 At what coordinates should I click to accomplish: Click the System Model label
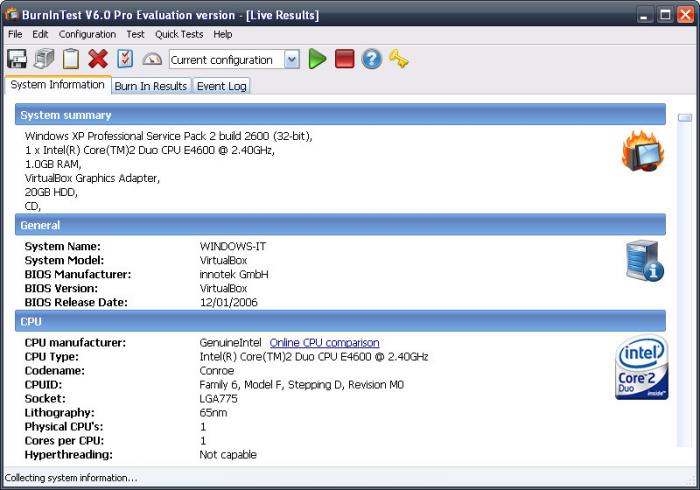tap(64, 260)
